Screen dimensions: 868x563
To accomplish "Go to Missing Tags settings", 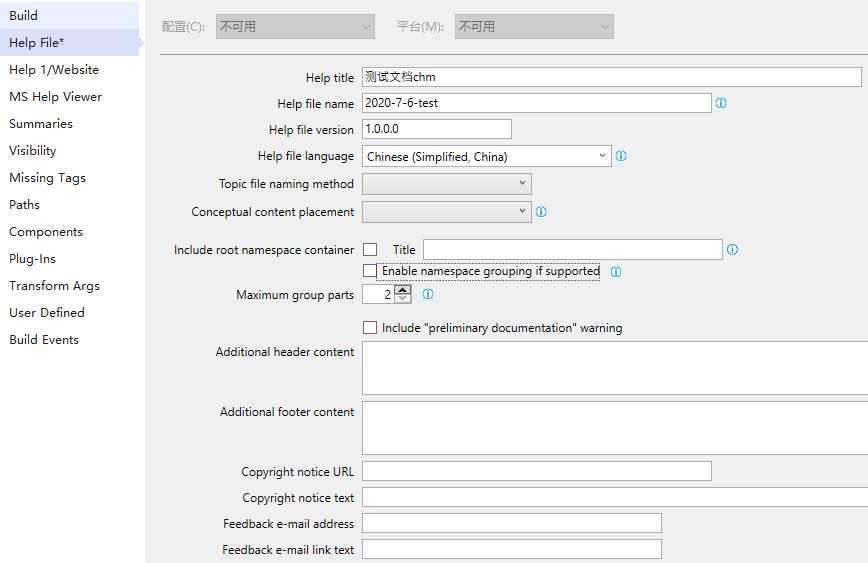I will point(47,178).
